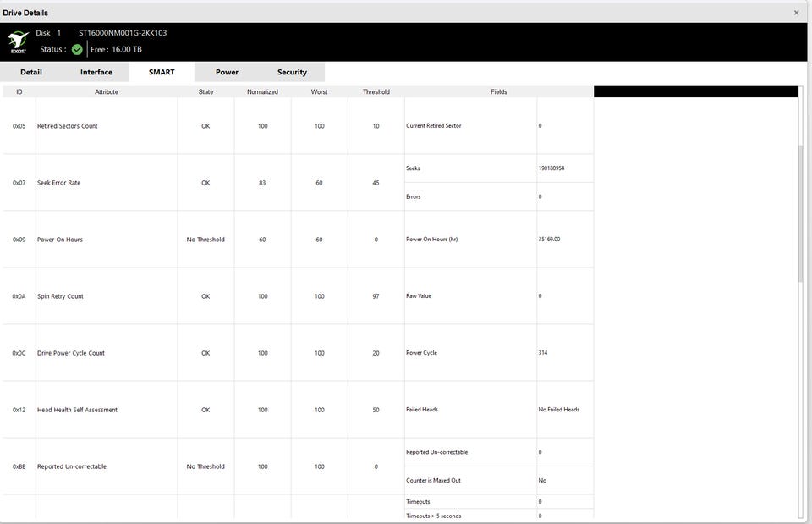This screenshot has width=812, height=524.
Task: Click the Power On Hours (hr) field
Action: [x=432, y=240]
